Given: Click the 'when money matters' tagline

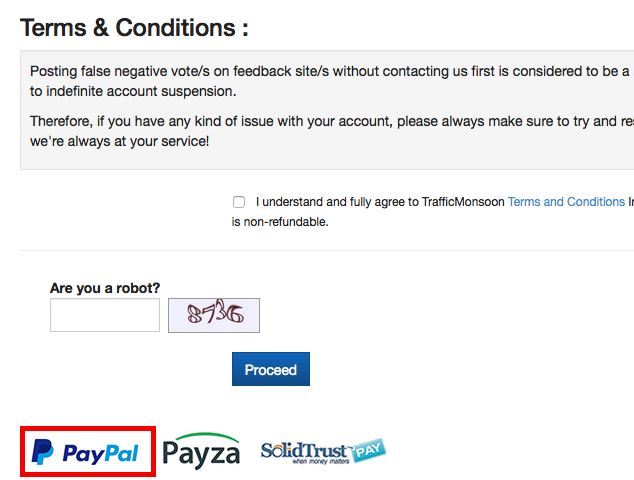Looking at the screenshot, I should [x=321, y=461].
